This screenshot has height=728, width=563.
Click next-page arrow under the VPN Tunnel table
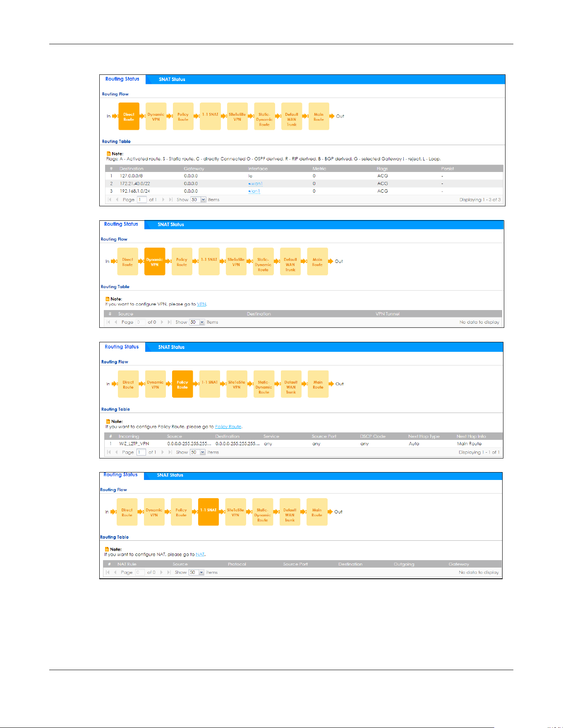point(162,322)
